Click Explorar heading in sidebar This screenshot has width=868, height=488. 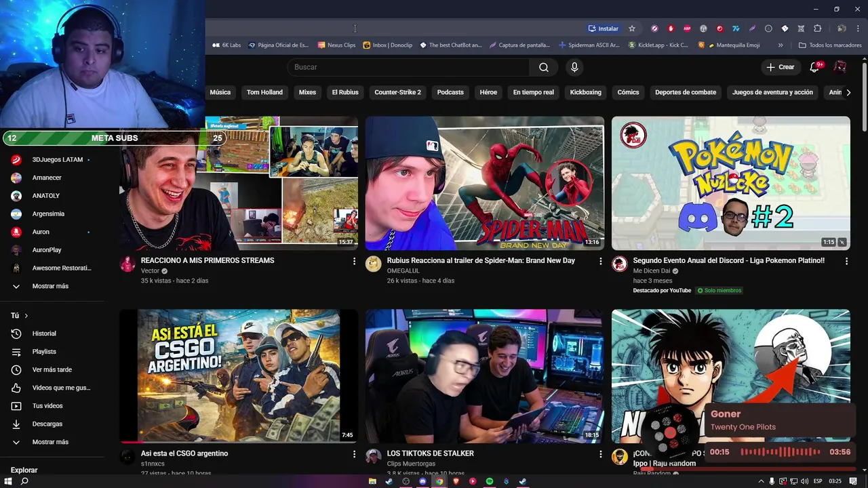[x=24, y=470]
